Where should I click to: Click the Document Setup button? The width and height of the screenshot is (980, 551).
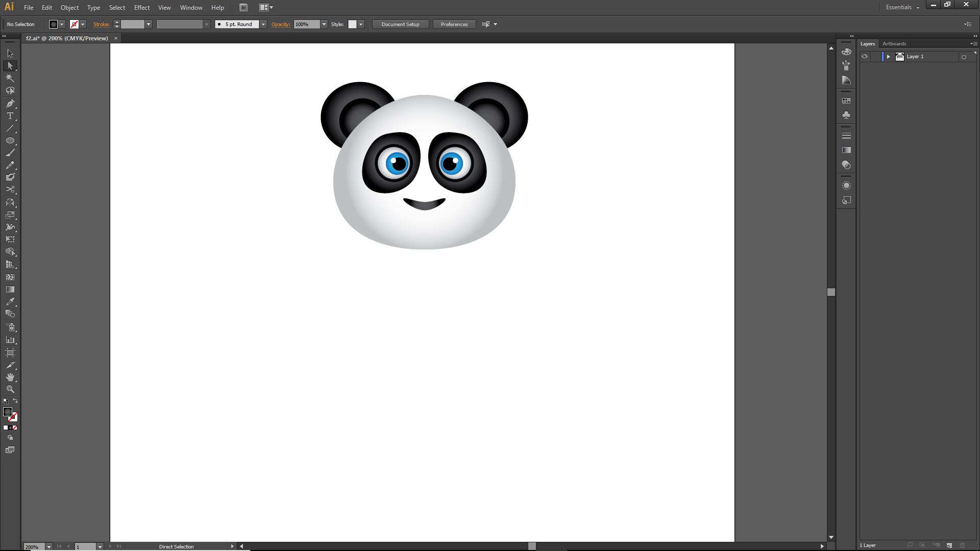tap(400, 24)
